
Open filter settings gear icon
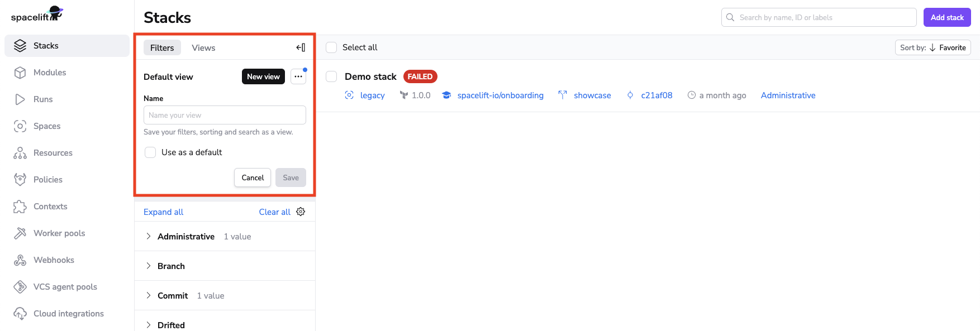point(301,212)
